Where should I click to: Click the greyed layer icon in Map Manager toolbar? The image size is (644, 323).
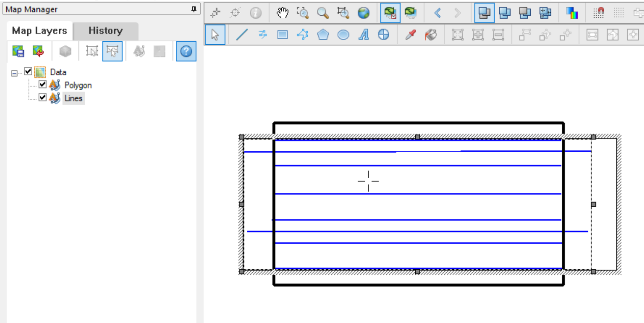tap(139, 51)
